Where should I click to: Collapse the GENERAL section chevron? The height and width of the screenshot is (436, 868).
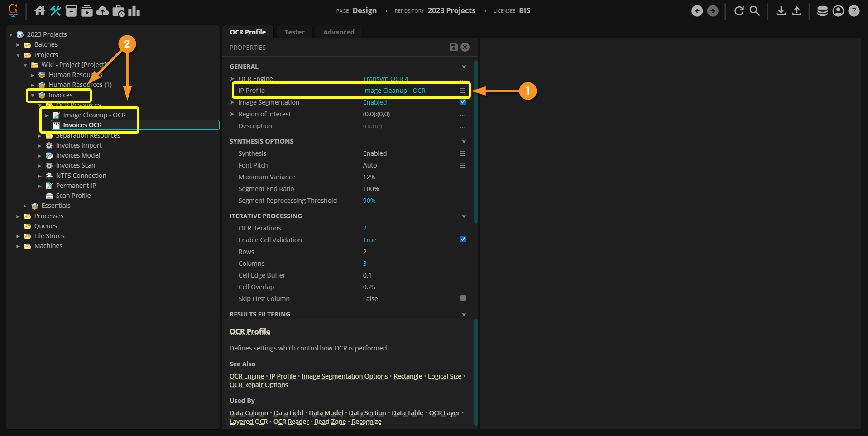pyautogui.click(x=464, y=67)
